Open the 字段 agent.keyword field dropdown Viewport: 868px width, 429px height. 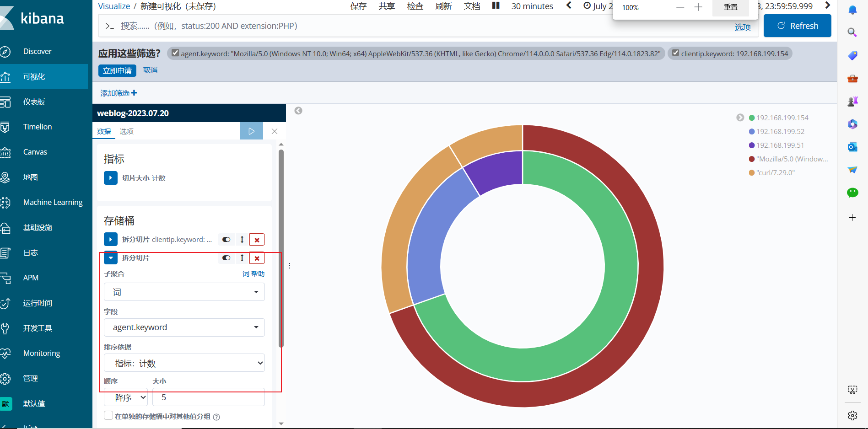tap(184, 327)
